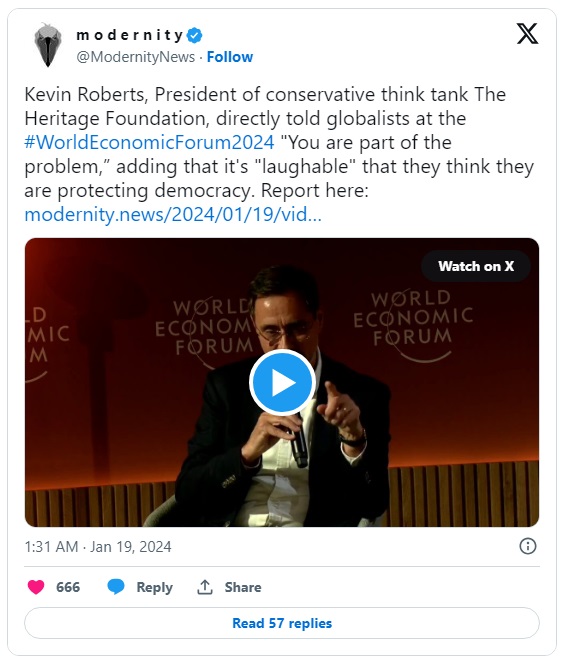Open the #WorldEconomicForum2024 hashtag
The height and width of the screenshot is (665, 566).
coord(149,142)
